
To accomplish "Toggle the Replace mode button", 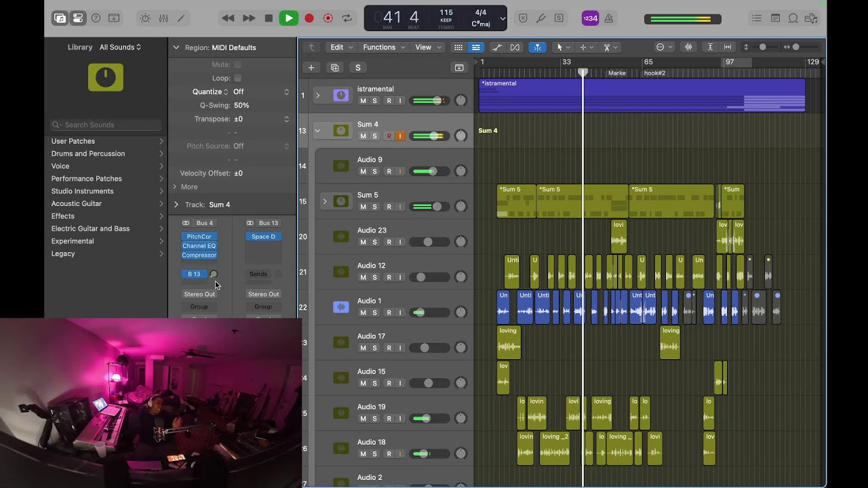I will click(523, 18).
